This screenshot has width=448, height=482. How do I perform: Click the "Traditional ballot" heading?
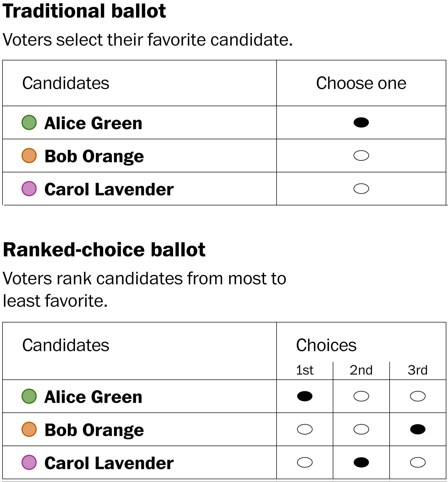(84, 11)
